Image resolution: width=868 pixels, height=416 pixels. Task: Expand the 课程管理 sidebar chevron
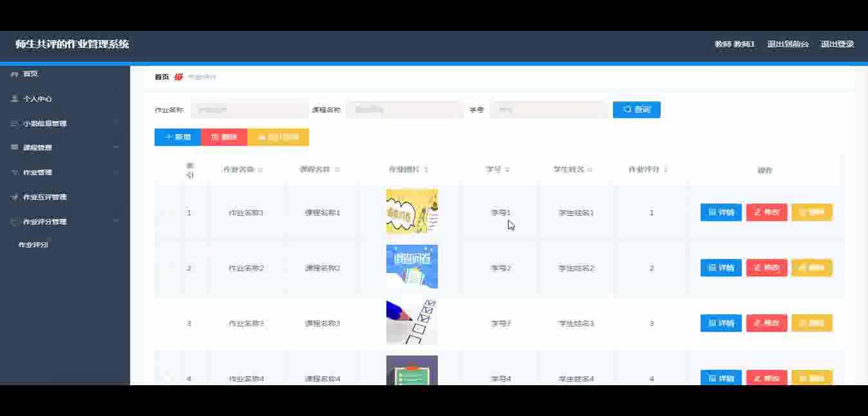pyautogui.click(x=116, y=147)
